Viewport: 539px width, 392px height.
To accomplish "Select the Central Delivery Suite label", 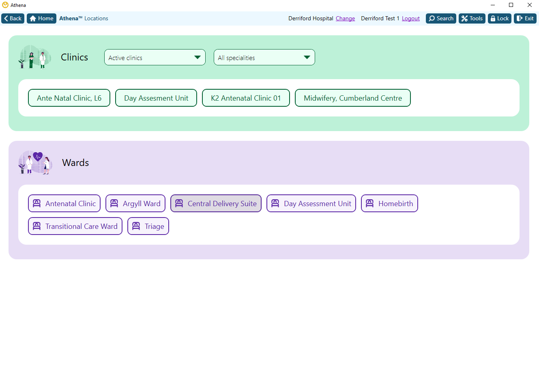I will point(222,203).
